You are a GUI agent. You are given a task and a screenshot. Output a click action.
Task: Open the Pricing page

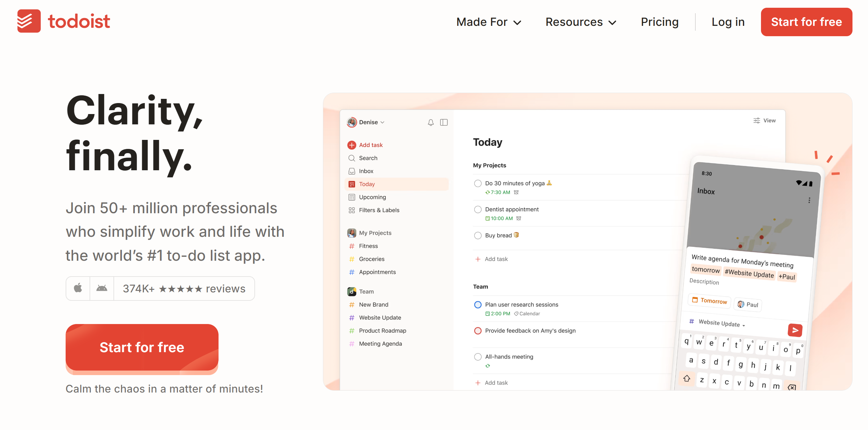pyautogui.click(x=659, y=22)
